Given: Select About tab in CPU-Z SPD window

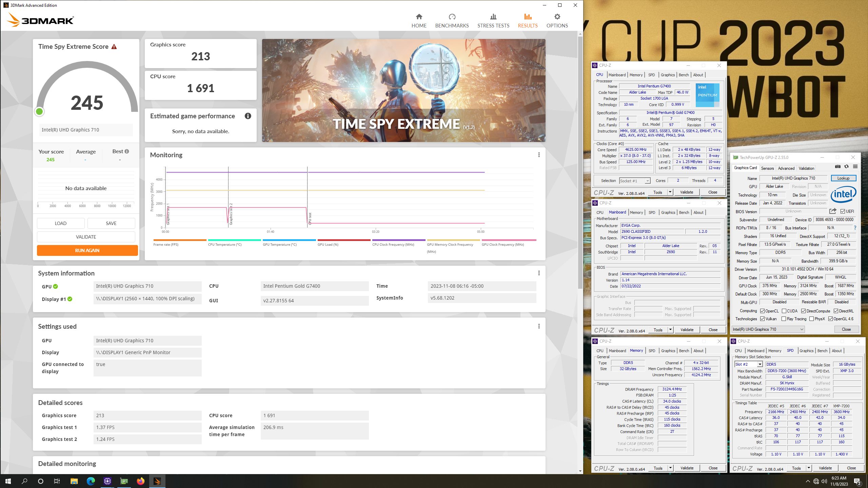Looking at the screenshot, I should (x=836, y=351).
